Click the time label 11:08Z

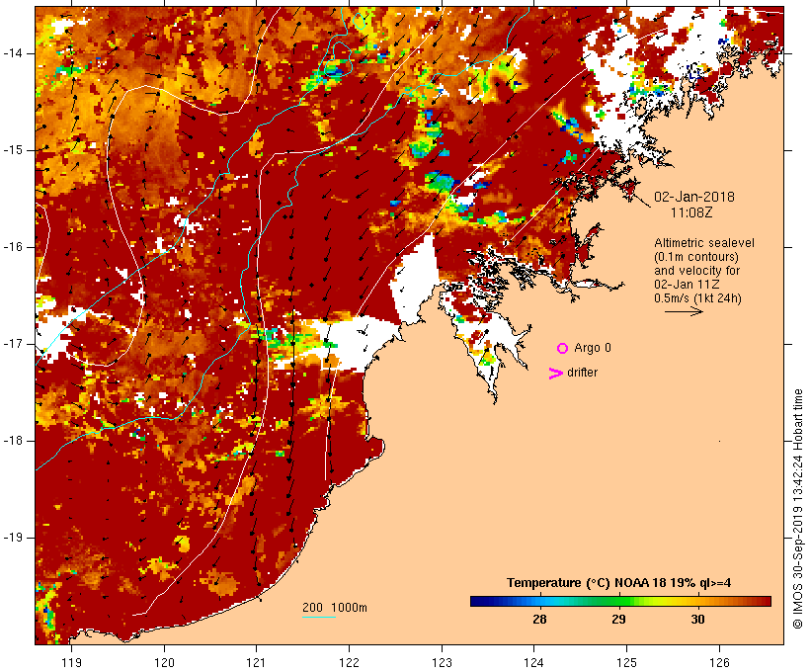(x=691, y=211)
